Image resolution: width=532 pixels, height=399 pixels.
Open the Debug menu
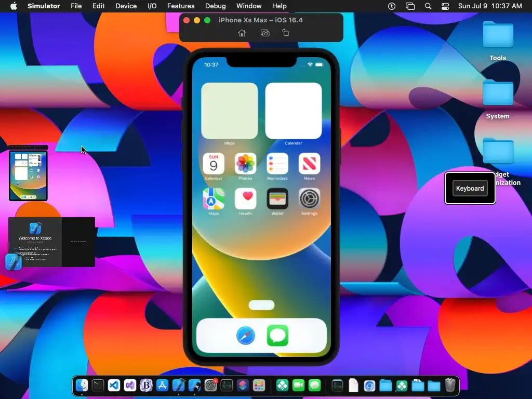pyautogui.click(x=215, y=6)
